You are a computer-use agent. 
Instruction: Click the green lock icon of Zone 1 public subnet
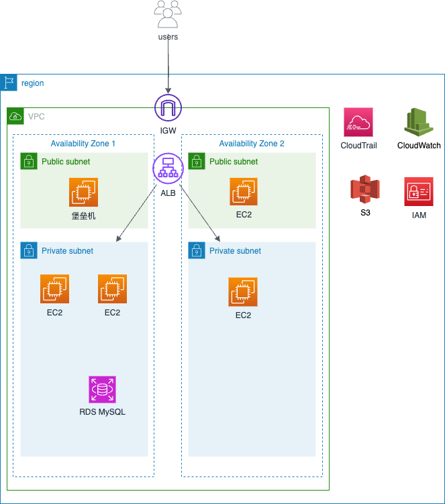pyautogui.click(x=28, y=161)
